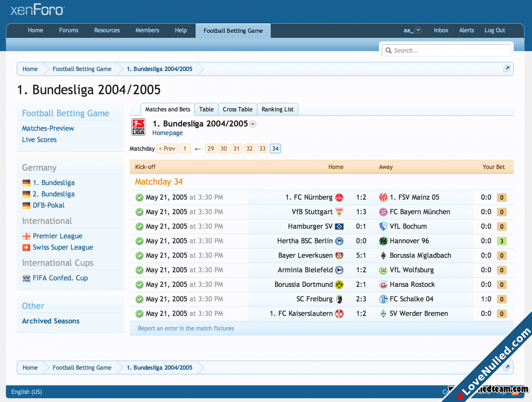The height and width of the screenshot is (402, 532).
Task: Open Resources in the navigation bar
Action: click(107, 30)
